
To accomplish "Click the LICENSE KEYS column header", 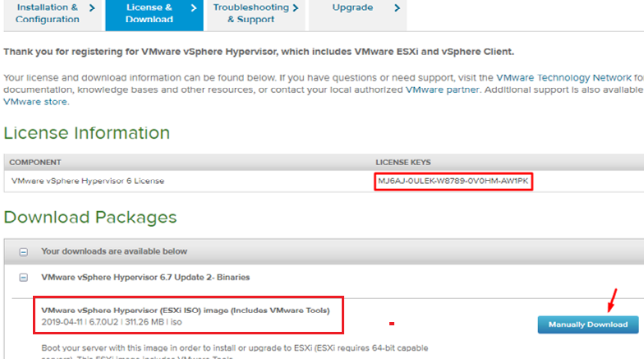I will [x=402, y=163].
